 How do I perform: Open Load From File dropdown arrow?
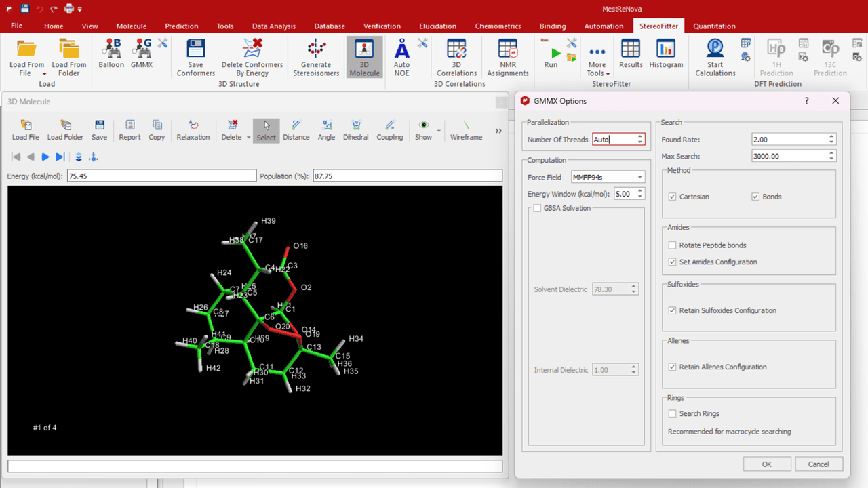click(44, 74)
